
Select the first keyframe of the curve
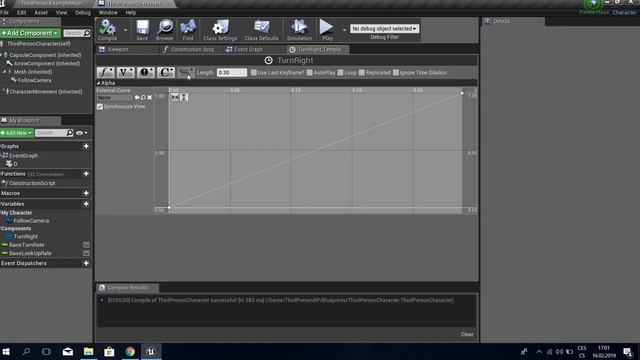pyautogui.click(x=169, y=208)
